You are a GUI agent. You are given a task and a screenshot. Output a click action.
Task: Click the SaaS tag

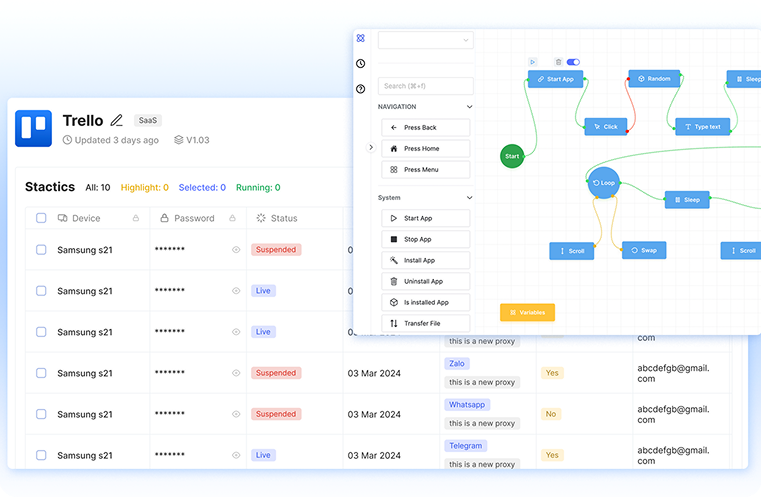click(148, 120)
